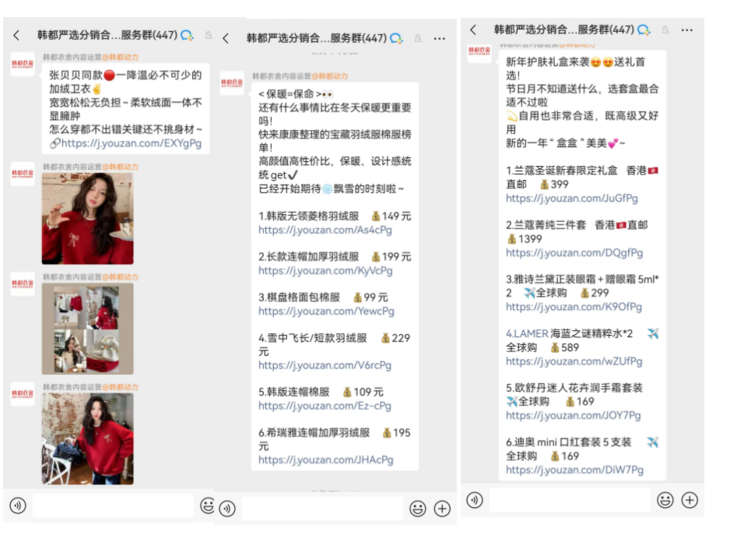Open first red sweater photo with hand gesture
730x539 pixels.
88,219
